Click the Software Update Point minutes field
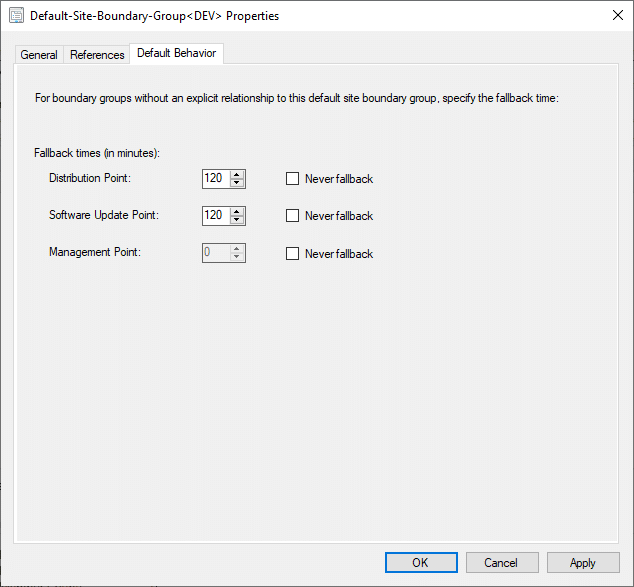This screenshot has width=634, height=587. coord(215,216)
